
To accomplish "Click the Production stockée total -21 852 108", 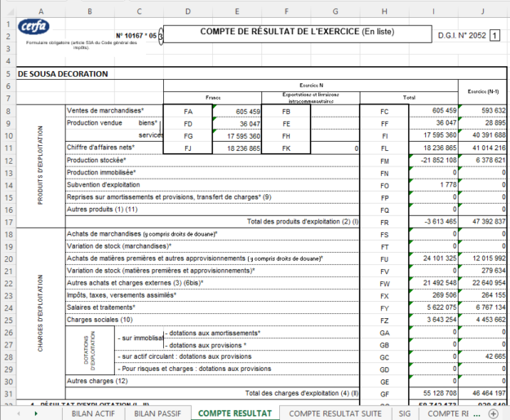I will (432, 161).
